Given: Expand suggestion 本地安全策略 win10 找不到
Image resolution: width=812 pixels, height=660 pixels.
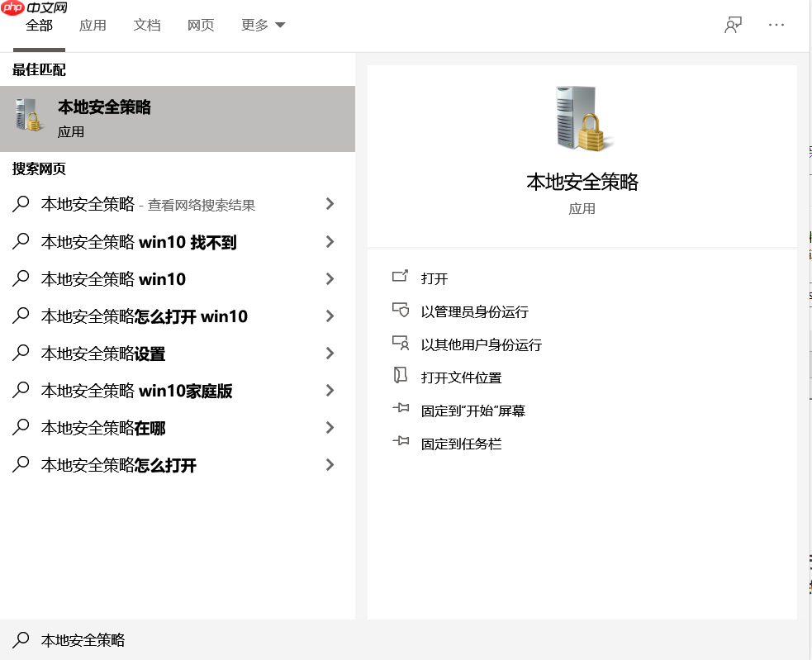Looking at the screenshot, I should (x=330, y=241).
